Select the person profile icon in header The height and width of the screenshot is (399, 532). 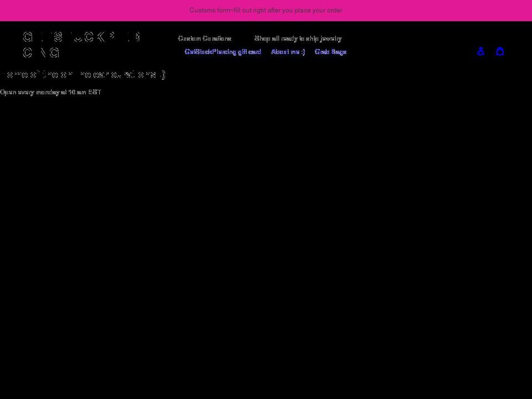[481, 51]
